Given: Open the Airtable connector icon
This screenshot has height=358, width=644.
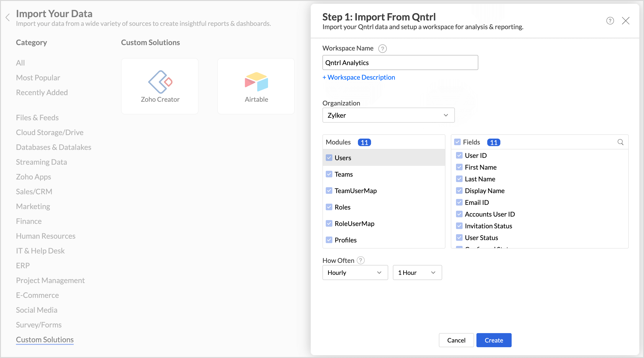Looking at the screenshot, I should click(256, 82).
